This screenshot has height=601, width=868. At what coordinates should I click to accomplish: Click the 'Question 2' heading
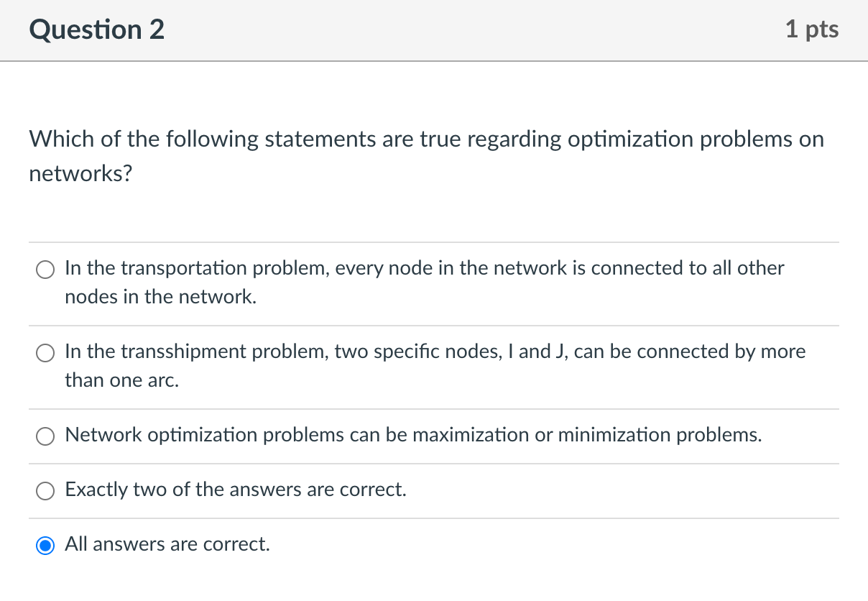coord(96,29)
